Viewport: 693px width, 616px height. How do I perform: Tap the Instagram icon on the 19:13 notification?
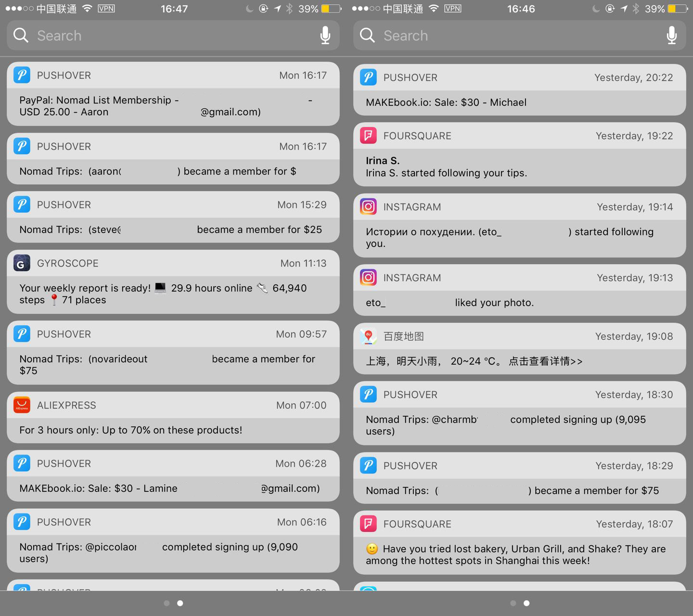pos(368,278)
